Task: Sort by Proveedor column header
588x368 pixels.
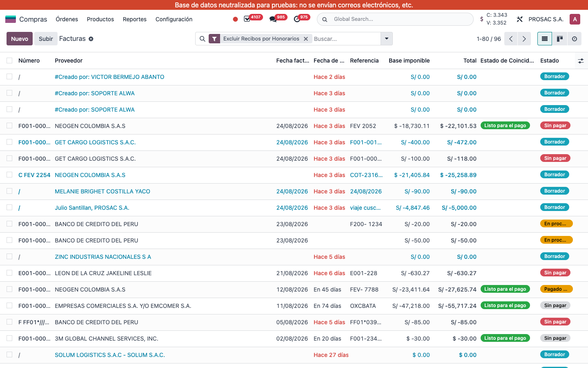Action: click(x=69, y=61)
